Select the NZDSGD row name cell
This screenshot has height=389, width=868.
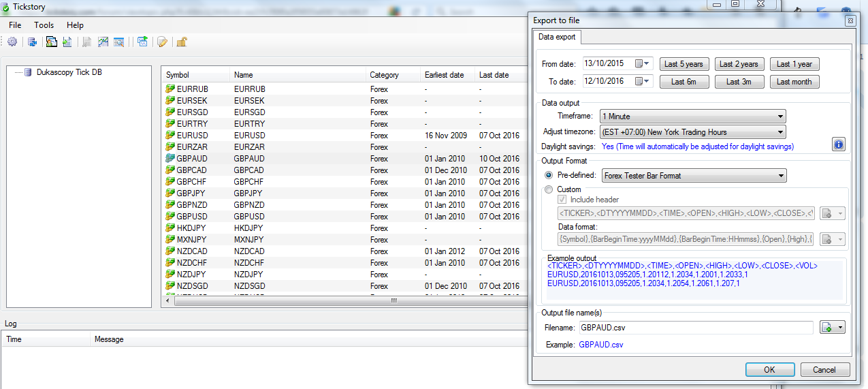click(x=249, y=285)
